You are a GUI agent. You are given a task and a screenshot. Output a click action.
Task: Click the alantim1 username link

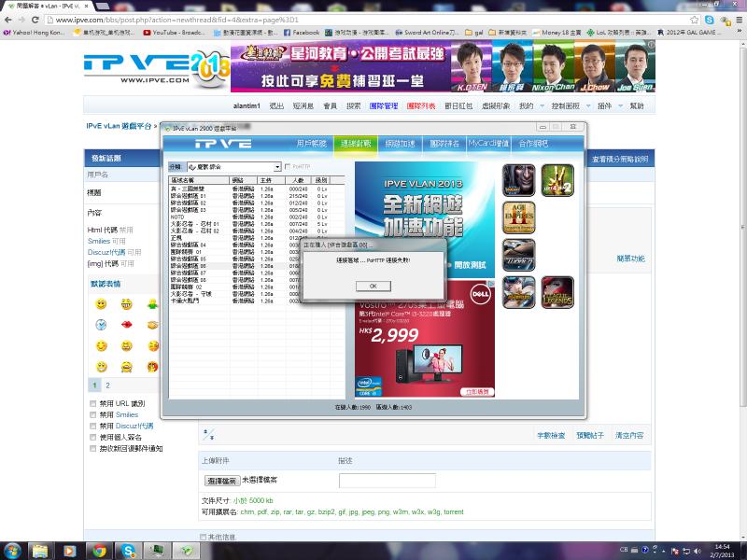click(x=247, y=106)
